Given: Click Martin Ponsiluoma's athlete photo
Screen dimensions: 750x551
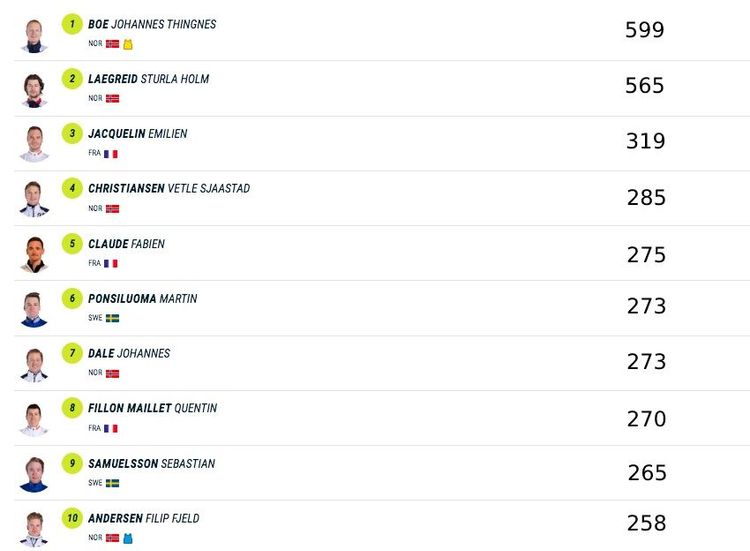Looking at the screenshot, I should tap(34, 309).
